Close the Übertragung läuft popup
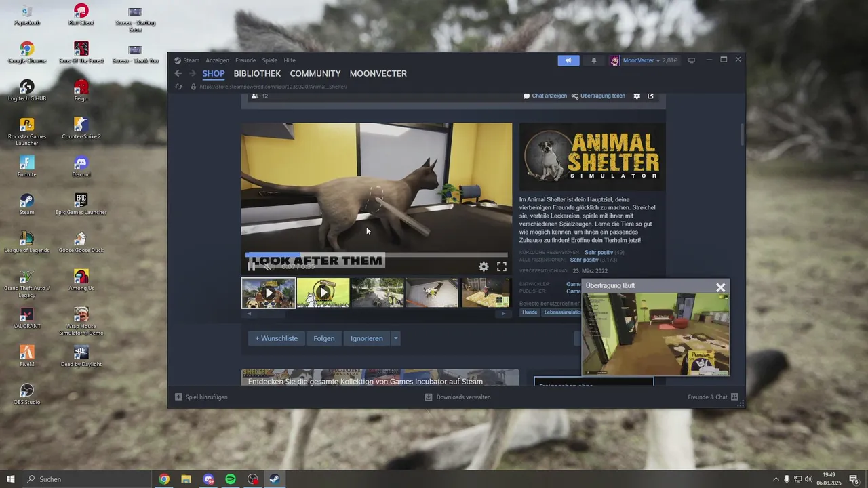 point(721,287)
